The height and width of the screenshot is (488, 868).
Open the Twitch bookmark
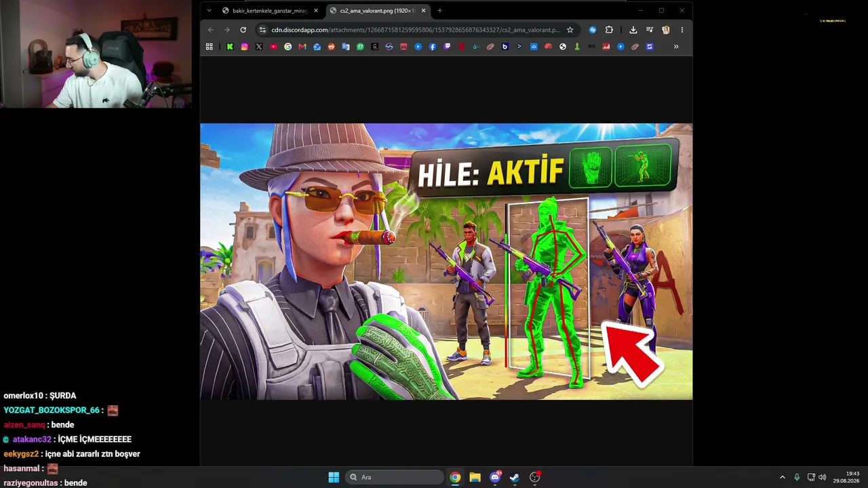(x=447, y=47)
